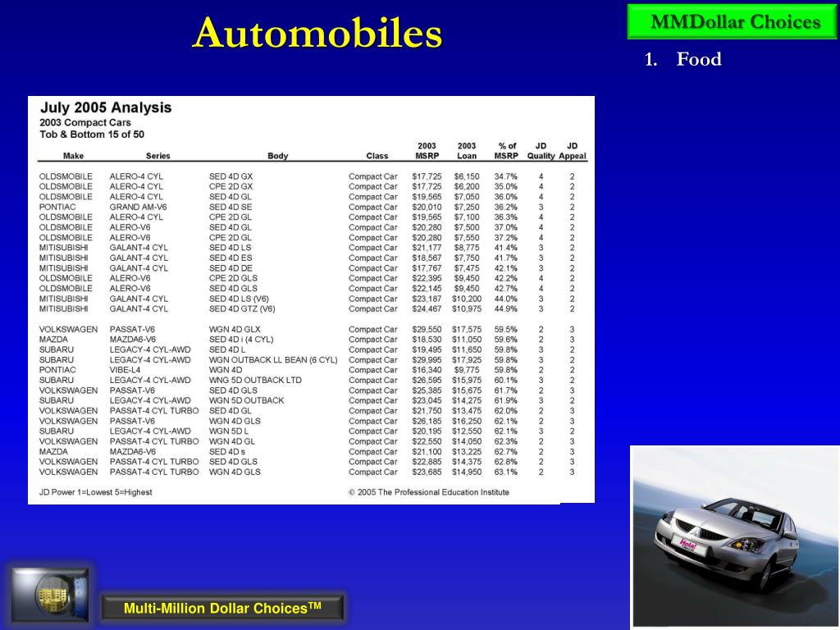Click the Automobiles slide title
Screen dimensions: 840x630
(317, 33)
